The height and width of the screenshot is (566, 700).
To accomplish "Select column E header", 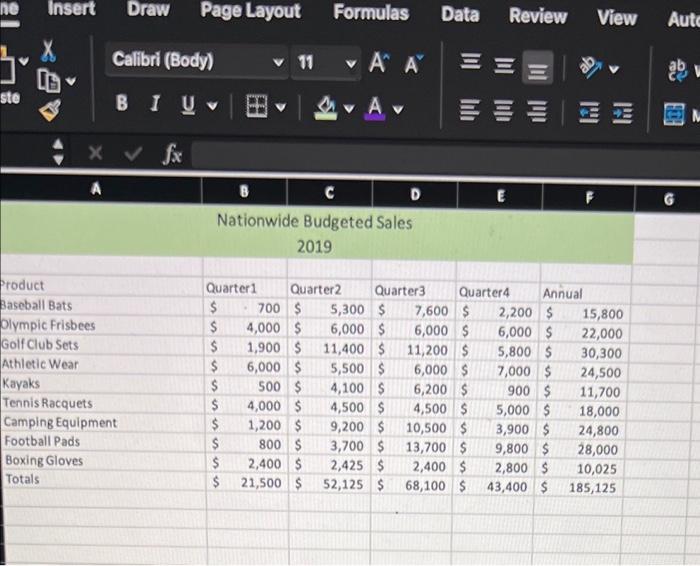I will 500,196.
